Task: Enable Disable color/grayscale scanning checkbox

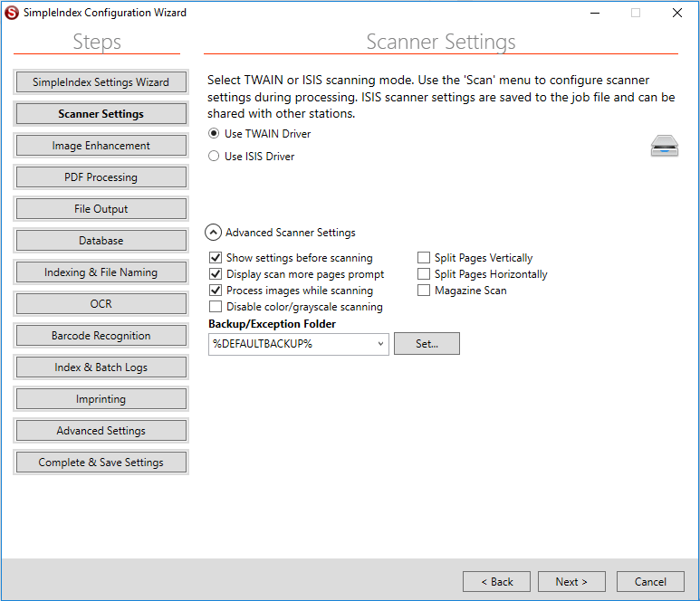Action: (x=216, y=307)
